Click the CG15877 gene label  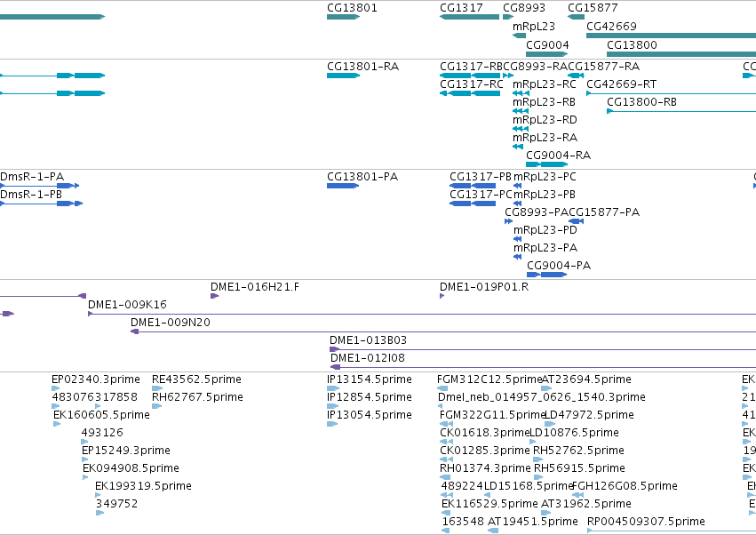click(x=593, y=8)
